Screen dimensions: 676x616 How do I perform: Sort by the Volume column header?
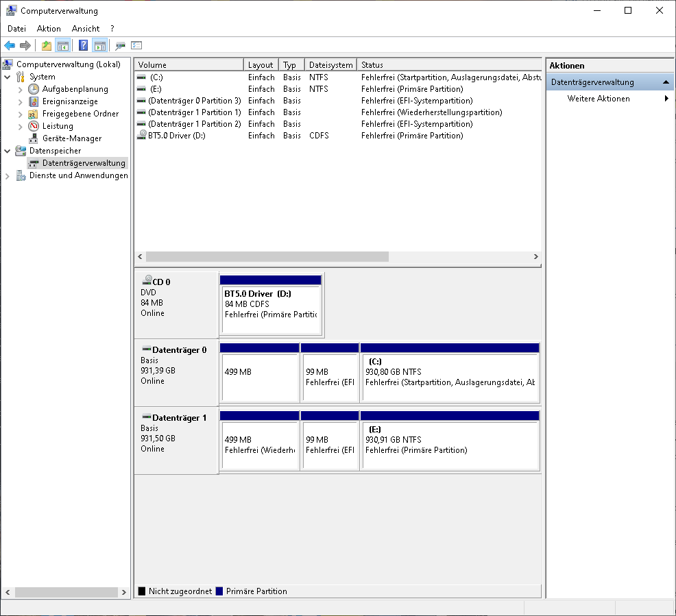tap(189, 64)
